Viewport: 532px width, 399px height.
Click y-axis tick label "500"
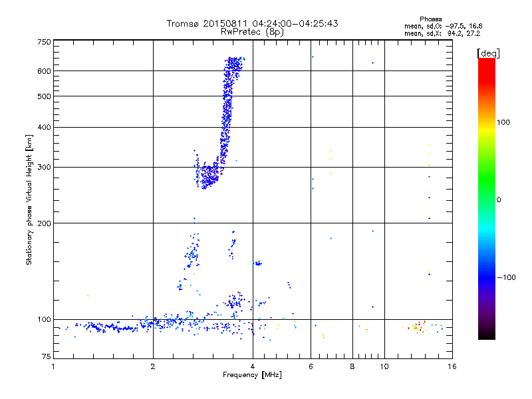(x=44, y=96)
